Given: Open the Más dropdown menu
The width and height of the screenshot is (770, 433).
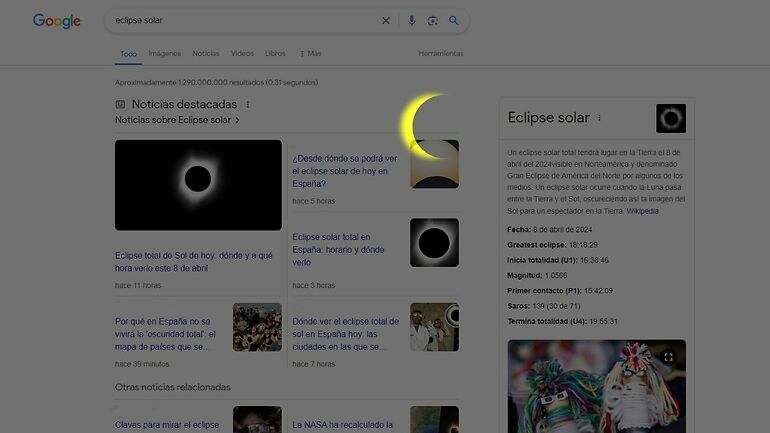Looking at the screenshot, I should 310,54.
